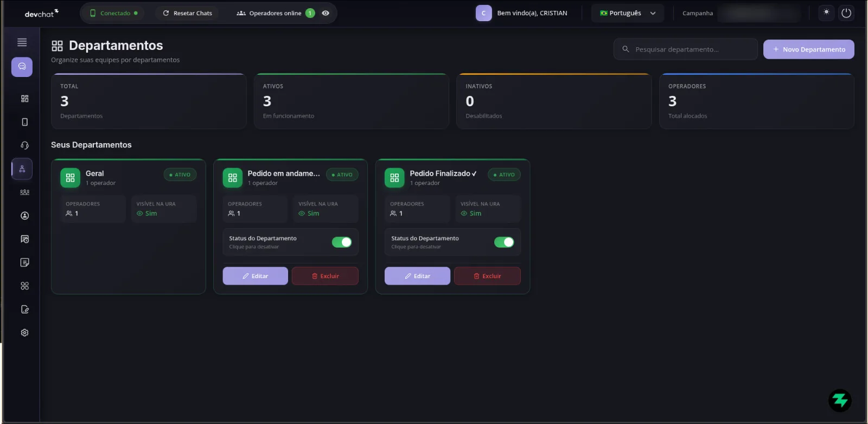Click Geral's Visível na URA Sim value
The height and width of the screenshot is (424, 868).
147,214
